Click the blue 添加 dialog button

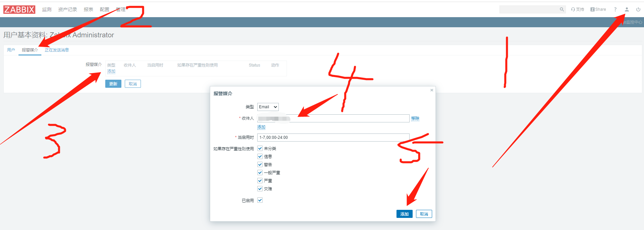405,214
